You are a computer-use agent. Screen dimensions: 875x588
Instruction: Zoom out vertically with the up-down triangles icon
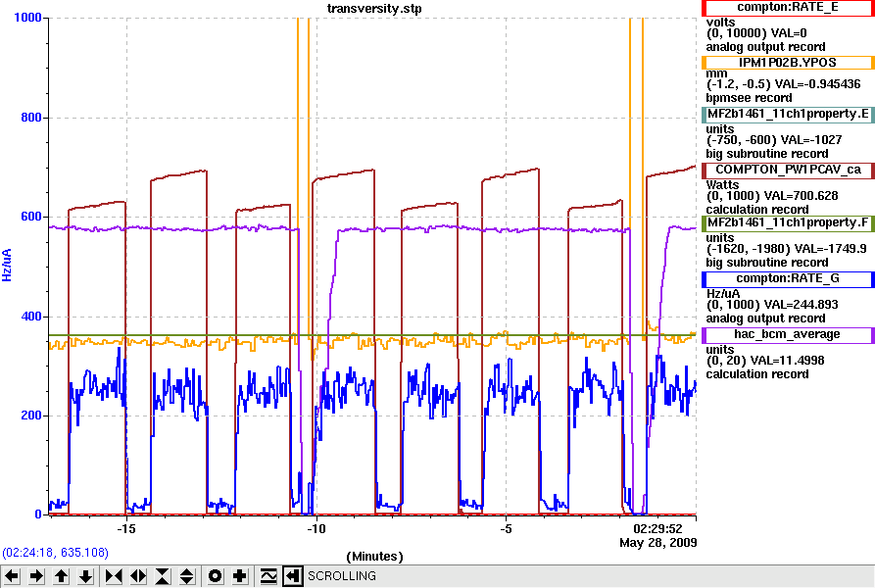[x=187, y=575]
